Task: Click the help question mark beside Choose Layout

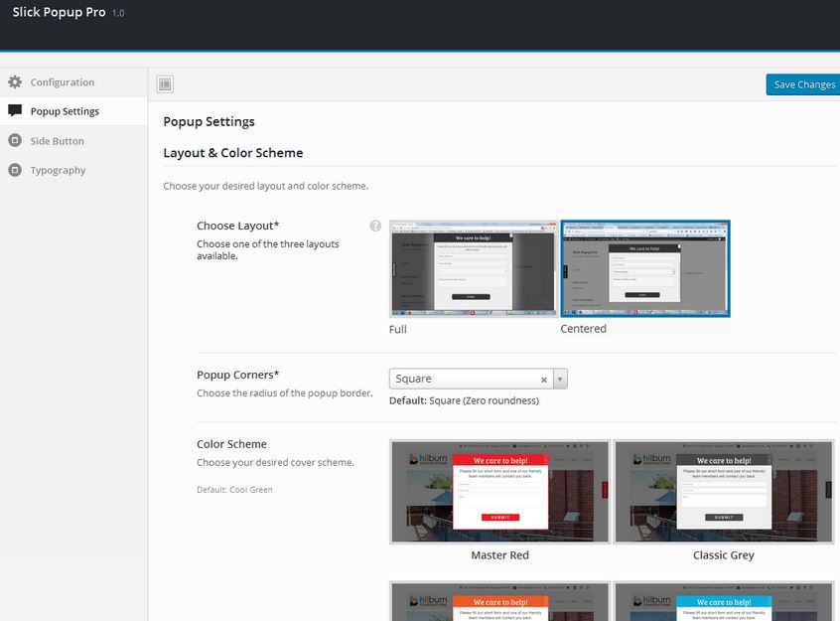Action: coord(375,226)
